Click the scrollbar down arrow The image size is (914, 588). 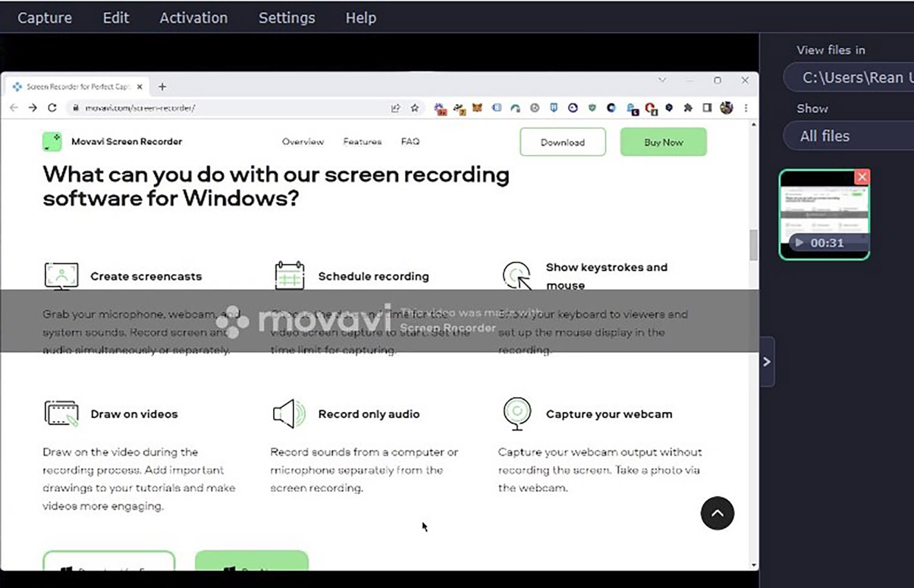[x=754, y=565]
